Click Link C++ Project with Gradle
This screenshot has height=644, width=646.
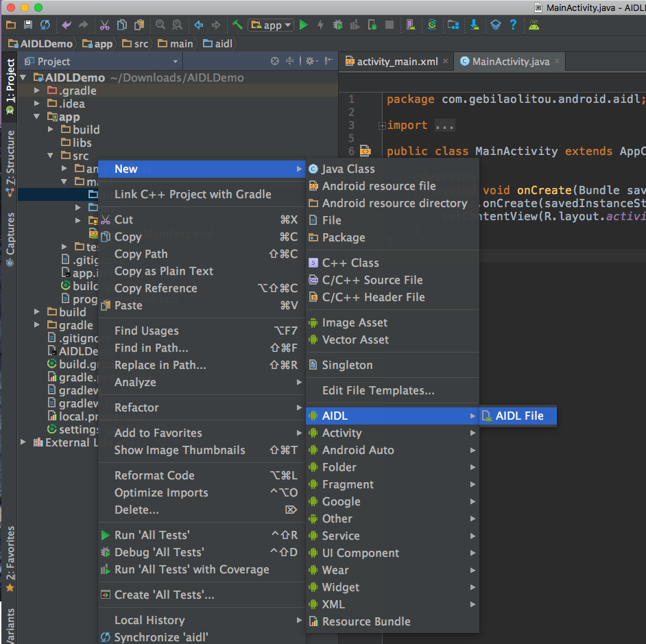pyautogui.click(x=202, y=195)
